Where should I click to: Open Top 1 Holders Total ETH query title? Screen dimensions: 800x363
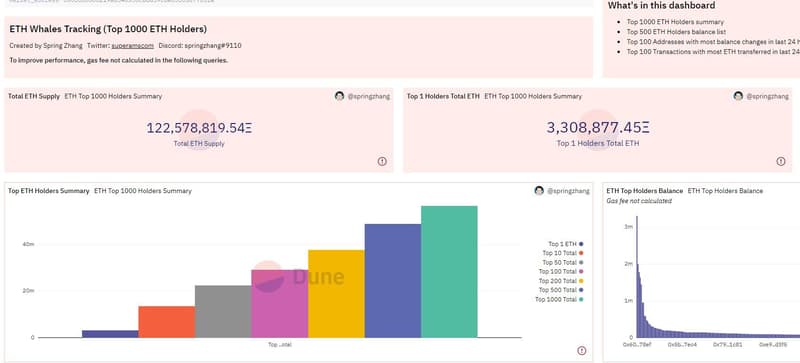443,96
